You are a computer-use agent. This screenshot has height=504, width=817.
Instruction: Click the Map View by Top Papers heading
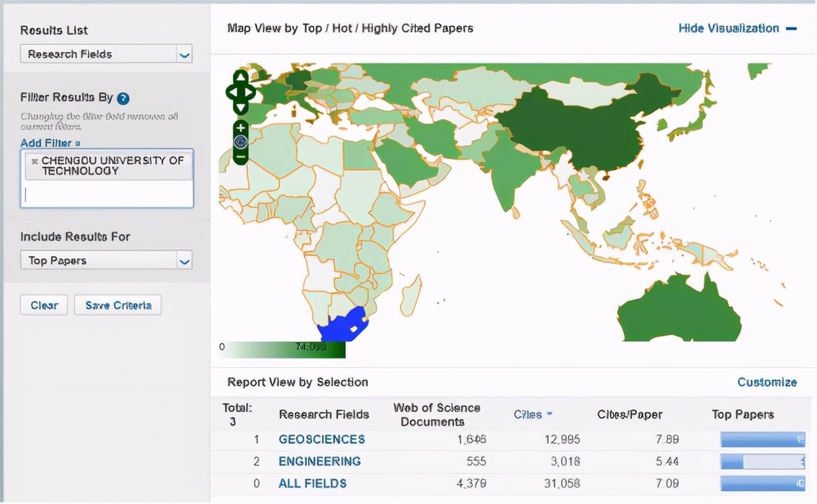[x=350, y=29]
